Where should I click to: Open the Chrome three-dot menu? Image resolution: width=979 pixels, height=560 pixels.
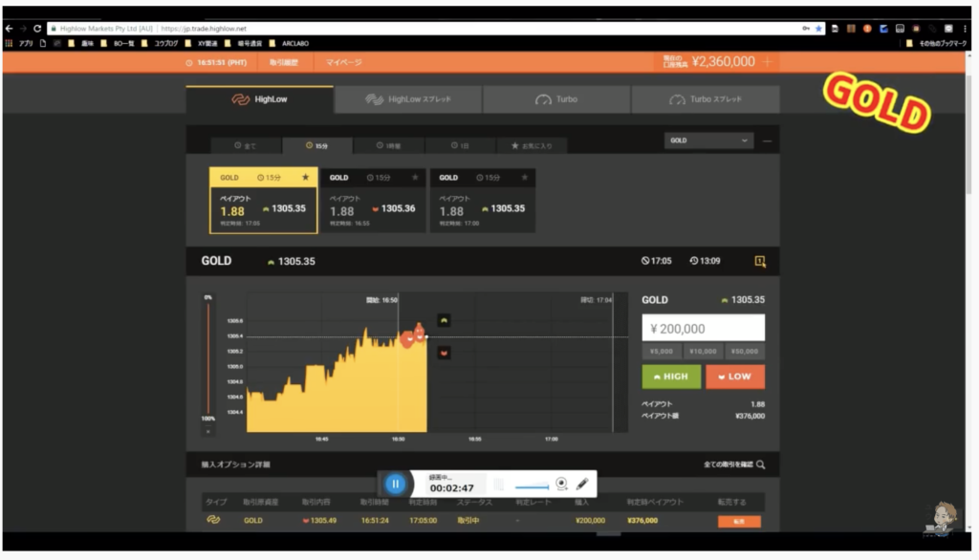point(966,29)
